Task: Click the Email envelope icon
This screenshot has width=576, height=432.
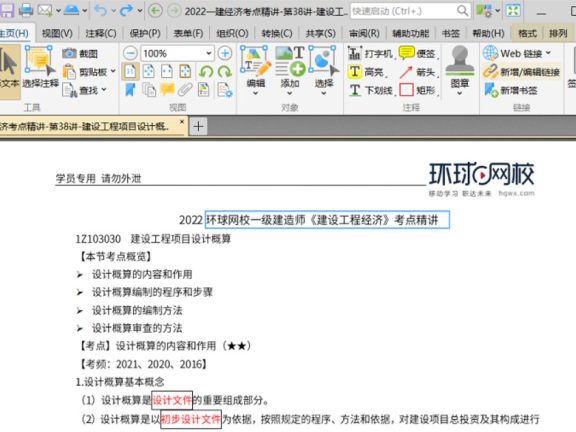Action: (x=45, y=10)
